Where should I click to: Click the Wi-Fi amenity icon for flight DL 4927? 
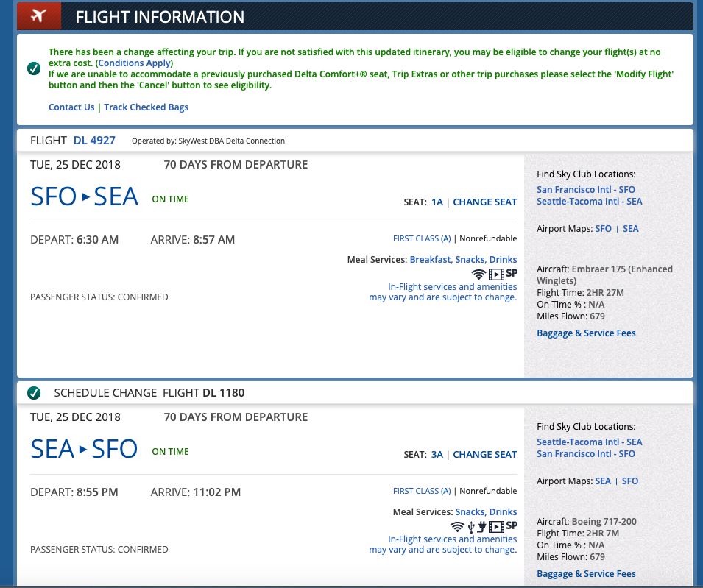tap(478, 274)
